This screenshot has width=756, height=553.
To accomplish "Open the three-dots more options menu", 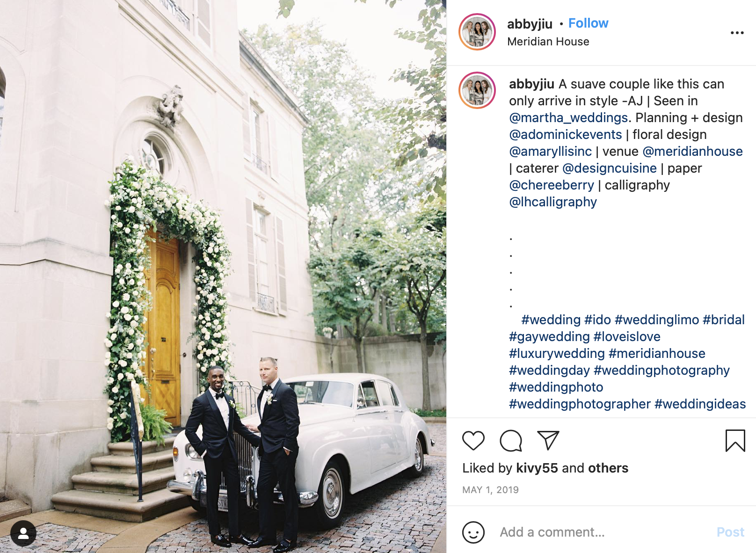I will (737, 33).
